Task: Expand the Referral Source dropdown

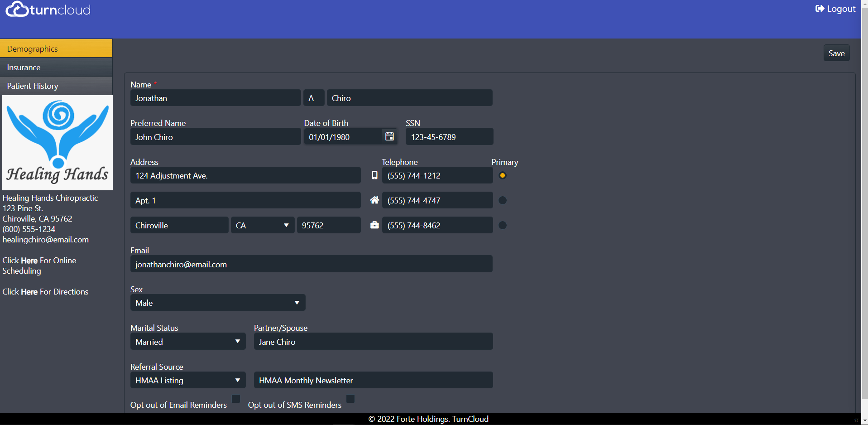Action: coord(187,380)
